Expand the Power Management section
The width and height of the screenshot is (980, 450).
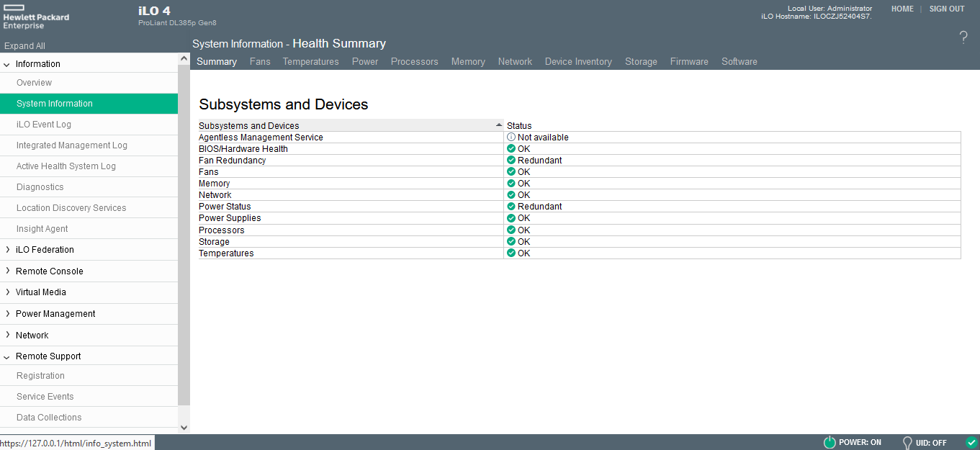click(x=7, y=314)
